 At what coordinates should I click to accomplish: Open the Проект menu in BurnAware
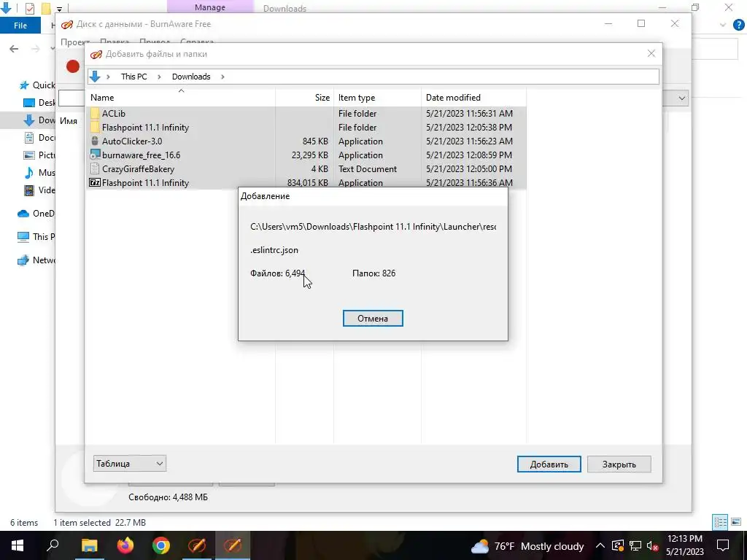75,42
